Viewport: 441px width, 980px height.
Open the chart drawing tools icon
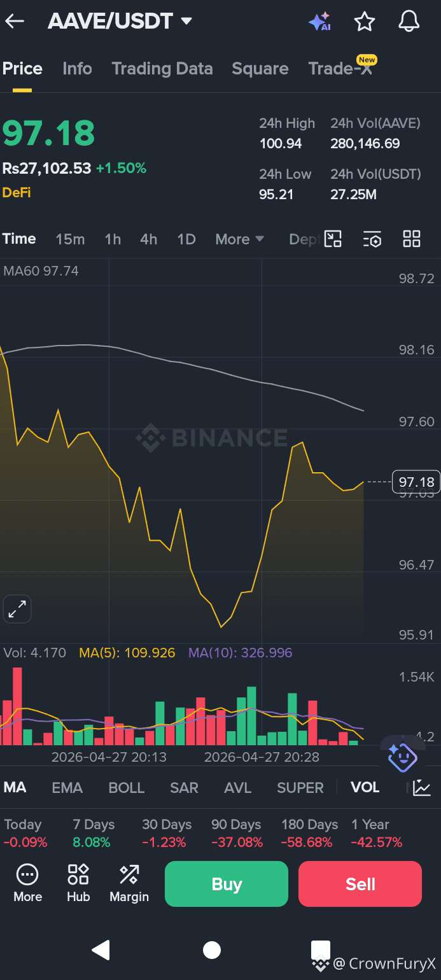(x=333, y=239)
